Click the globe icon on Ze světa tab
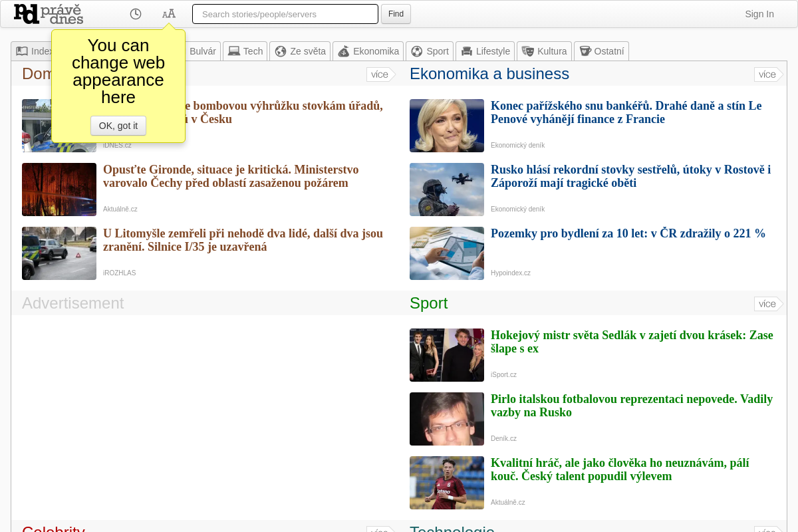 tap(281, 51)
